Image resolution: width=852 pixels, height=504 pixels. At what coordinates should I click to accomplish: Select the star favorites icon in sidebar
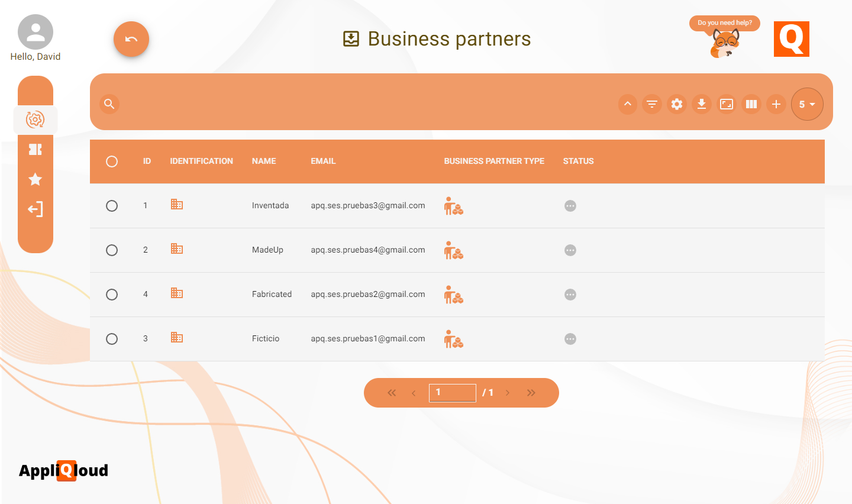pyautogui.click(x=35, y=179)
